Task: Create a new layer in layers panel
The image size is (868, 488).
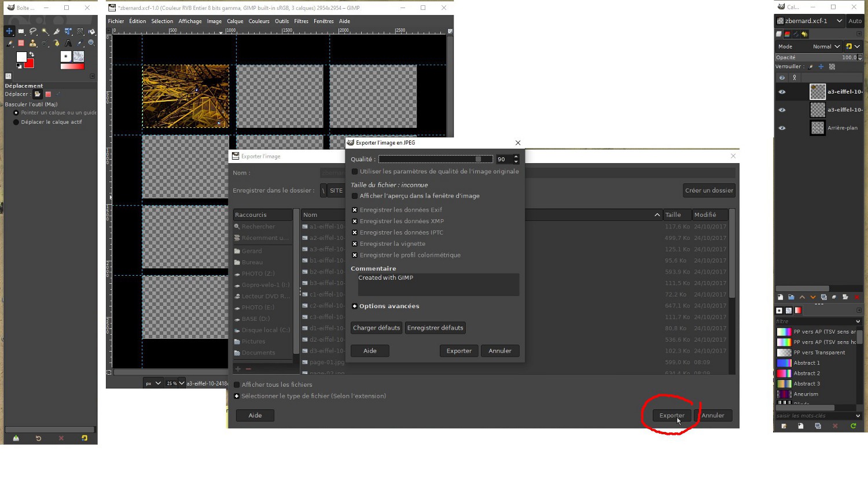Action: (x=780, y=297)
